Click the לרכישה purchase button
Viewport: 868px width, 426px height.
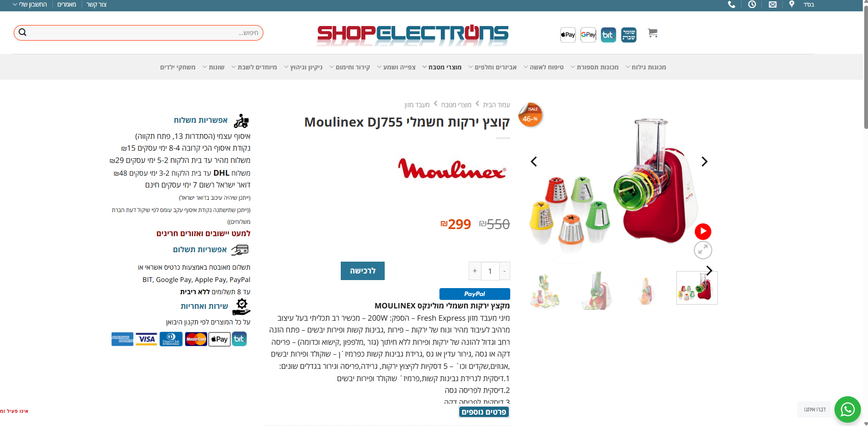coord(362,271)
